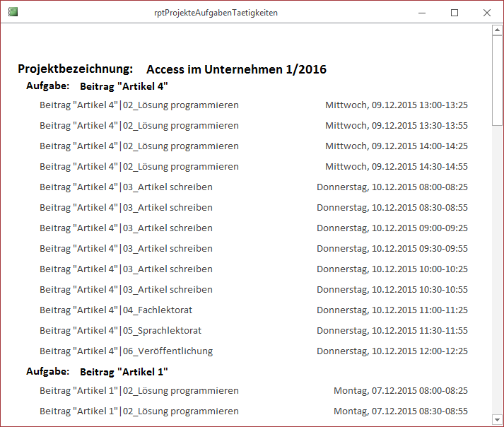Click the scrollbar up arrow

pyautogui.click(x=497, y=30)
